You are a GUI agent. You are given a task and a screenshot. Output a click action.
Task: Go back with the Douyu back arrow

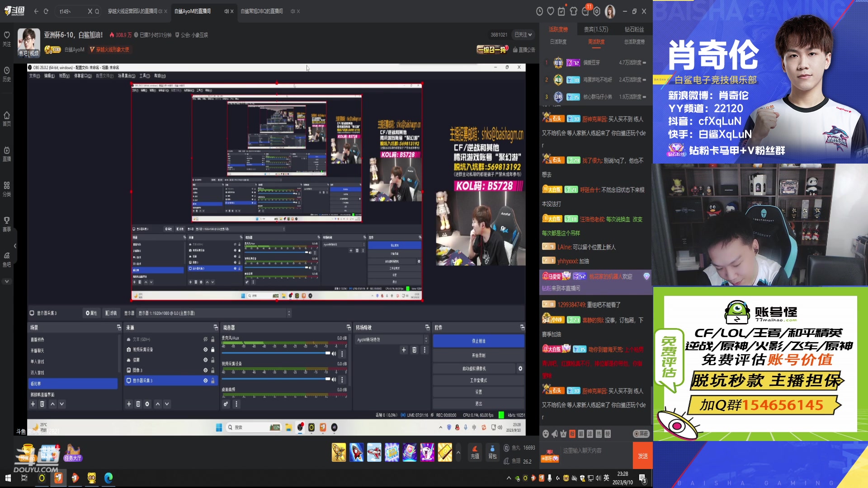click(36, 11)
